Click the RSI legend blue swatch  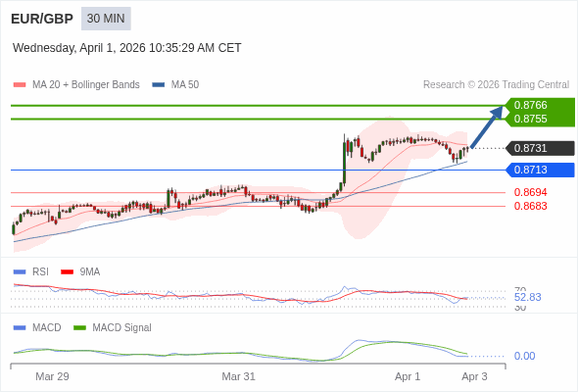(20, 272)
